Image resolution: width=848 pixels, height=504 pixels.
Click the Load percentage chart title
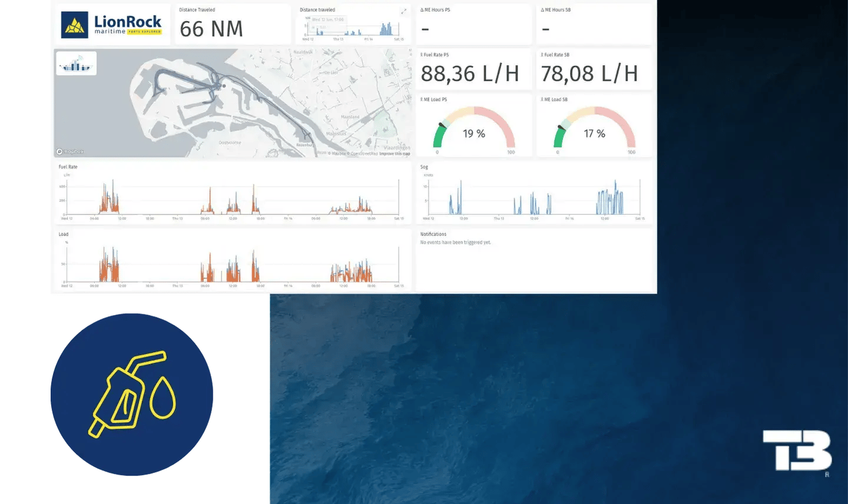click(64, 234)
